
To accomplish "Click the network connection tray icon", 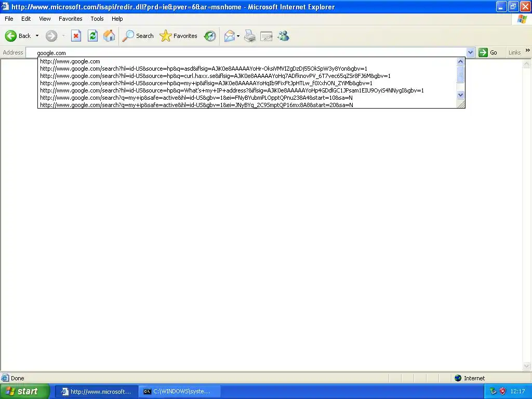I will (493, 392).
